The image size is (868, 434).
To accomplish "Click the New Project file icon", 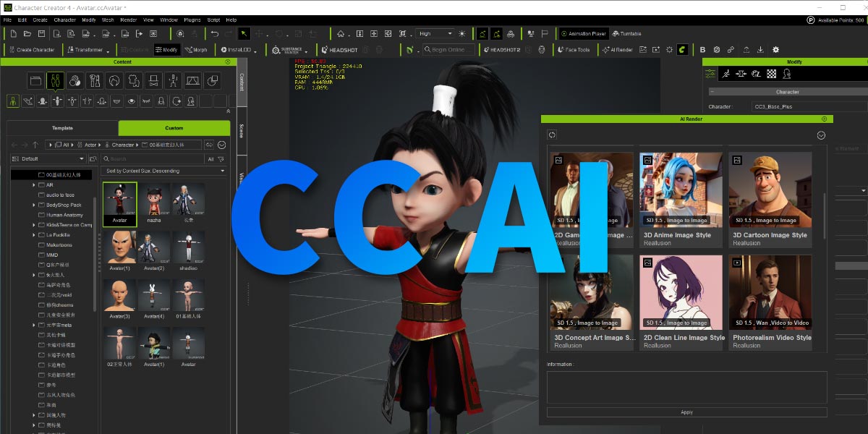I will point(14,33).
